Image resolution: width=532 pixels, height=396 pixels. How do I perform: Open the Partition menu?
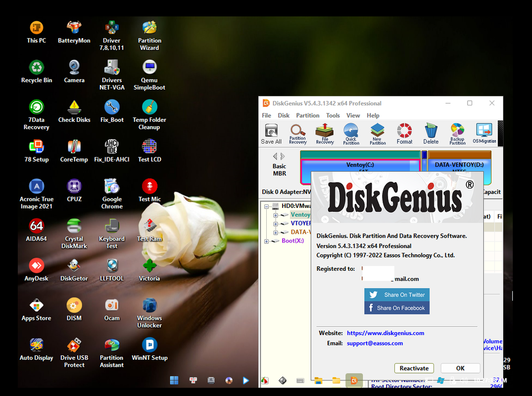pyautogui.click(x=308, y=115)
